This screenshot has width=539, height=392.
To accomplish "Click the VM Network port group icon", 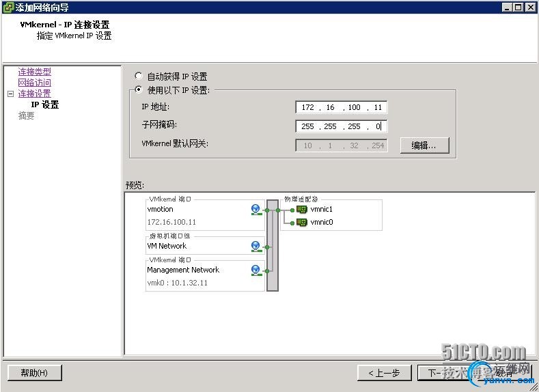I will (x=255, y=247).
